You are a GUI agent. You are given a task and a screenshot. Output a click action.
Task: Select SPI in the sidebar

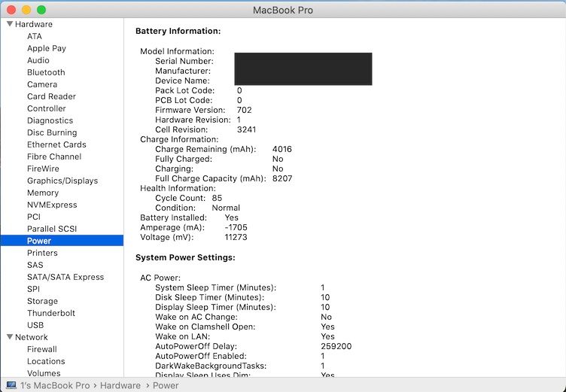(34, 289)
